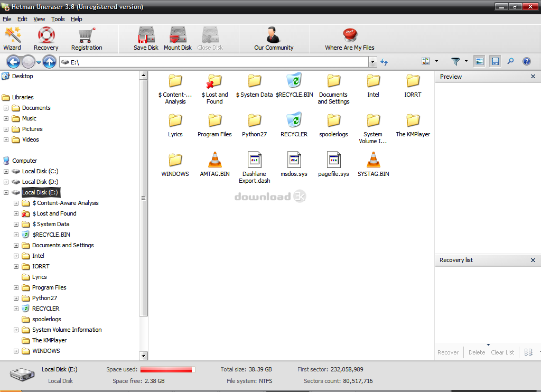
Task: Select Pictures library in the tree
Action: [32, 129]
